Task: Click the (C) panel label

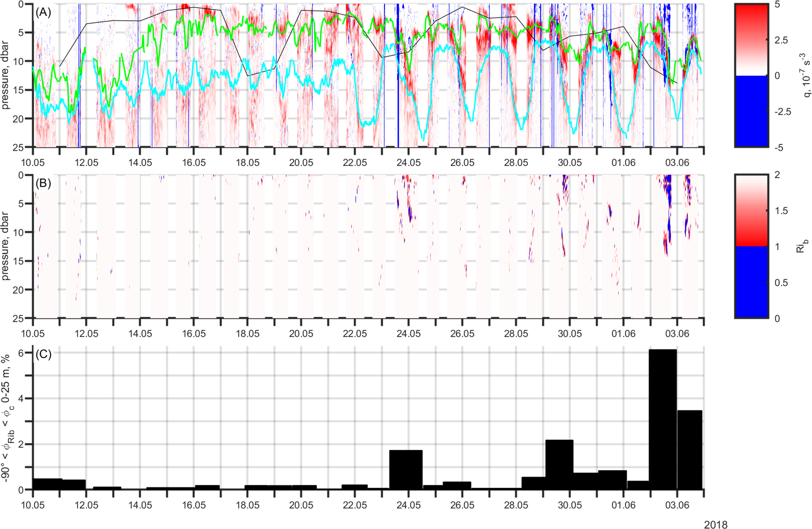Action: [x=43, y=354]
